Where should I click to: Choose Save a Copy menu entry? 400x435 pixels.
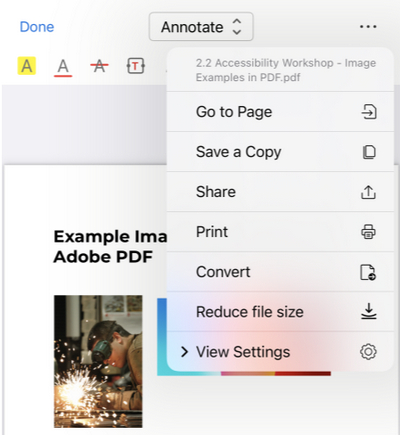point(280,152)
